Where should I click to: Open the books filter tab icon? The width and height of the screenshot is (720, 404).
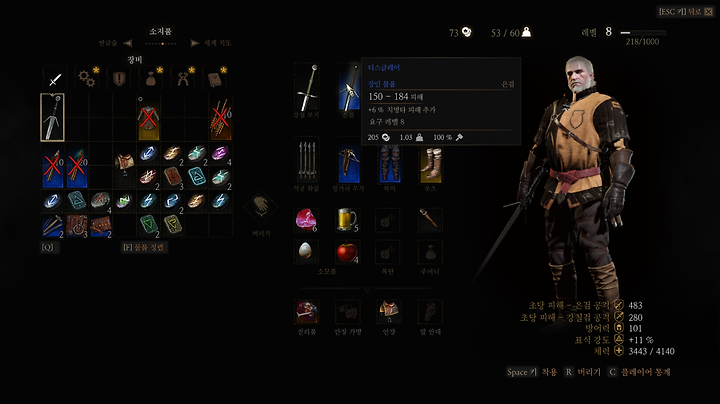pyautogui.click(x=215, y=79)
